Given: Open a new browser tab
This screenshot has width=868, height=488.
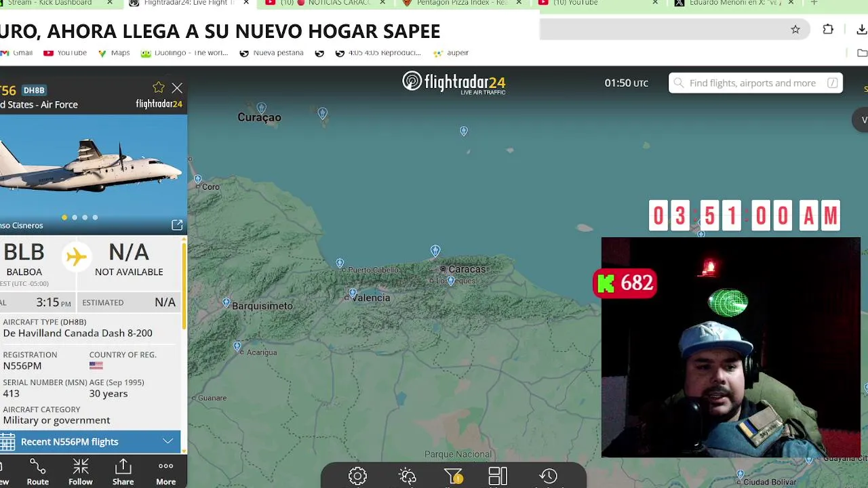Looking at the screenshot, I should tap(814, 3).
